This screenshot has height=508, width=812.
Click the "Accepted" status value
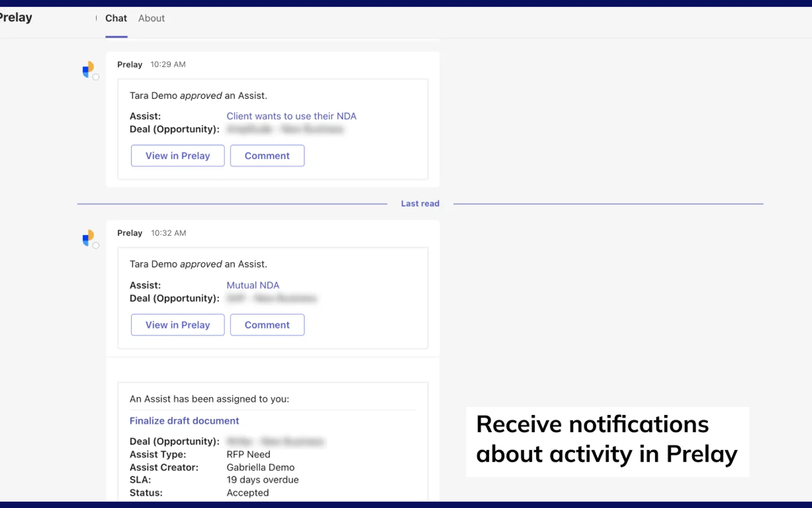248,493
